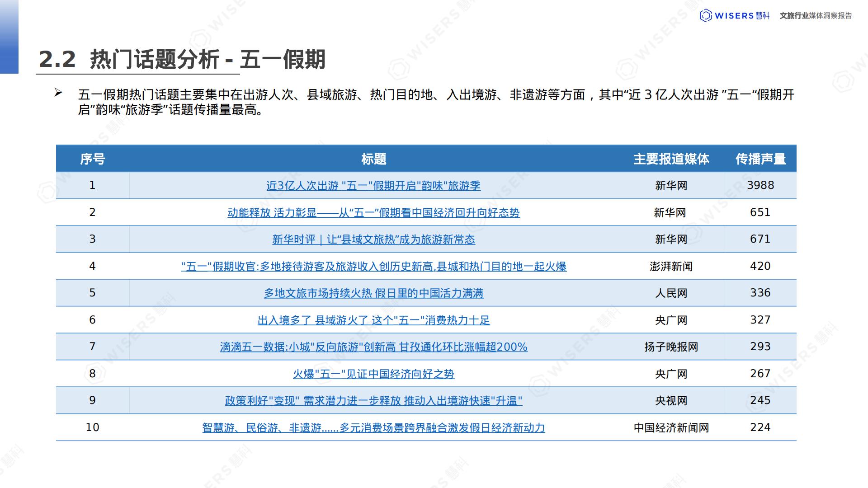Follow link '政策利好"变现" 需求潜力进一步释放'

(x=373, y=401)
